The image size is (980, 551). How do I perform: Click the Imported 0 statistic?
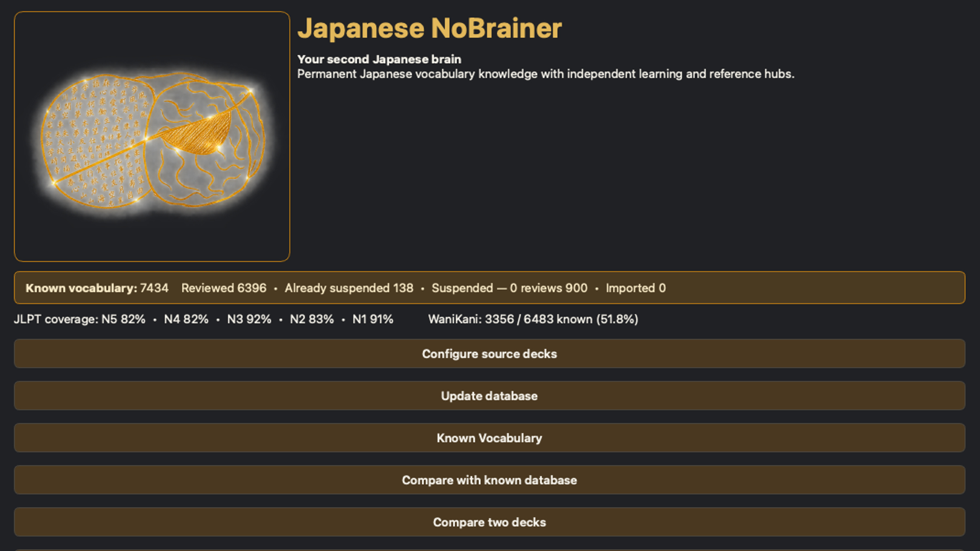point(635,288)
